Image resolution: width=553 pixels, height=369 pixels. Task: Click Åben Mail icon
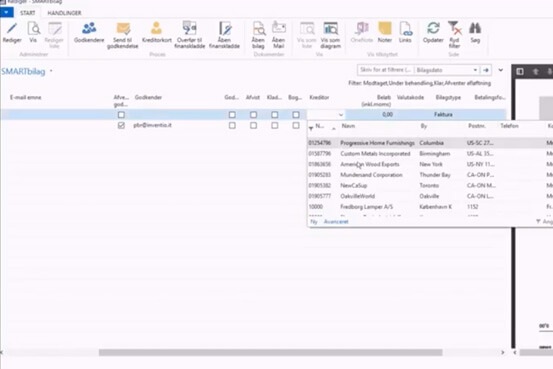[x=279, y=28]
